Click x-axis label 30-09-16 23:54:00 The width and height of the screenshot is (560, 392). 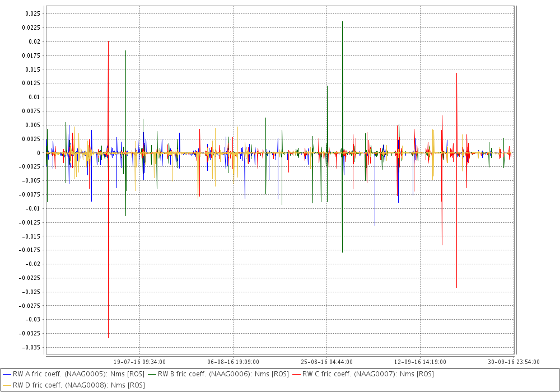(514, 362)
